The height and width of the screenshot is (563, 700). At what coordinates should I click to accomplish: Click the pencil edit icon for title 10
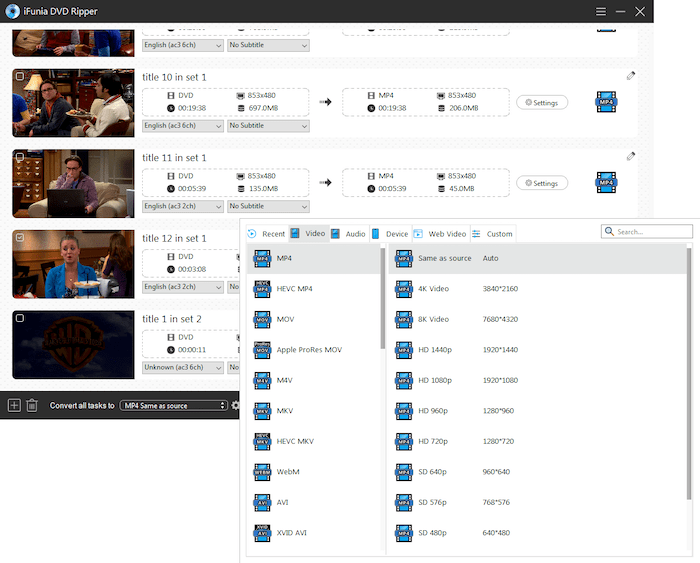click(x=630, y=75)
